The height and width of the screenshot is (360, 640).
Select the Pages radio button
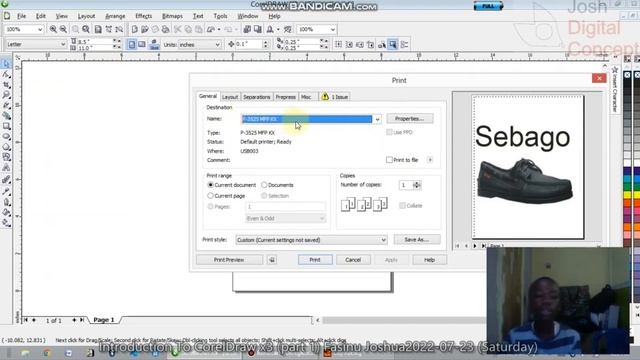point(211,207)
